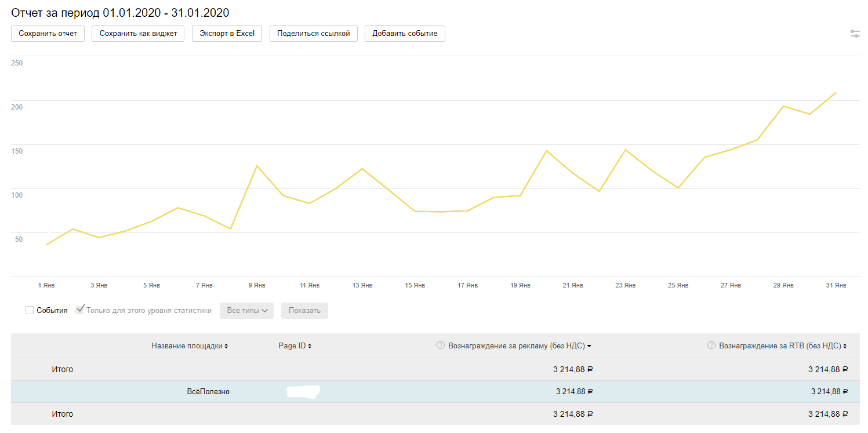Viewport: 868px width, 433px height.
Task: Click sort arrows next to «Название площадки»
Action: click(x=226, y=346)
